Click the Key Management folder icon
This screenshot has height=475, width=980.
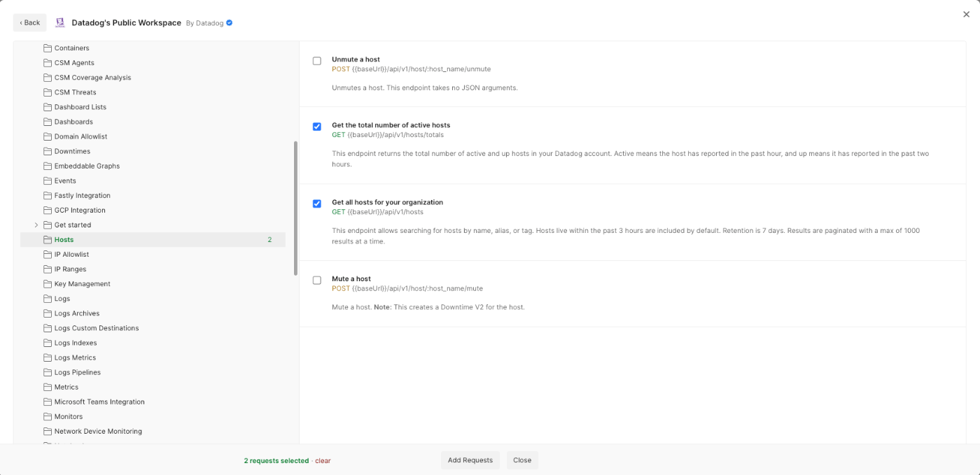(48, 284)
